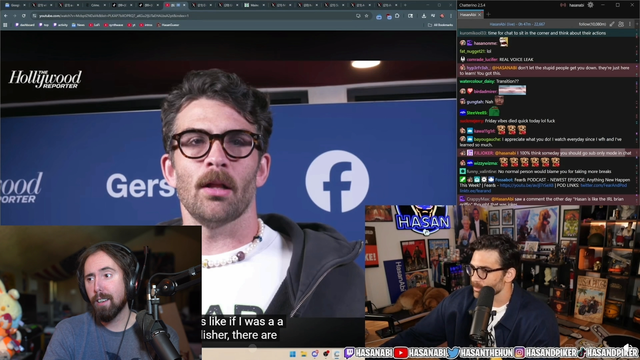Reload the YouTube page

(x=24, y=16)
